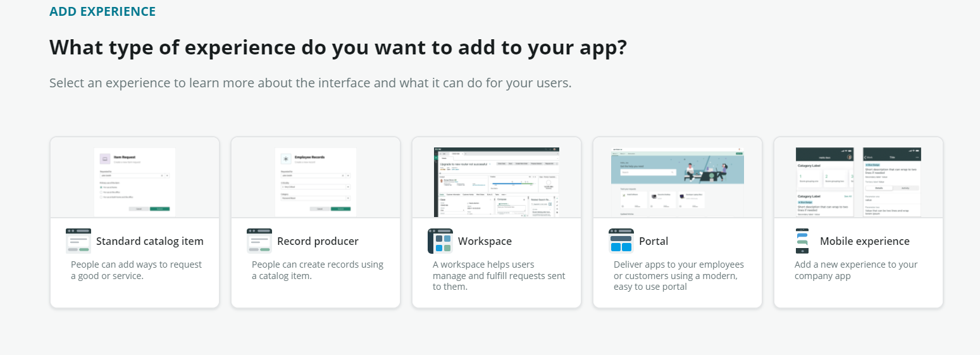Viewport: 980px width, 355px height.
Task: Pick the Workspace experience title
Action: 485,241
